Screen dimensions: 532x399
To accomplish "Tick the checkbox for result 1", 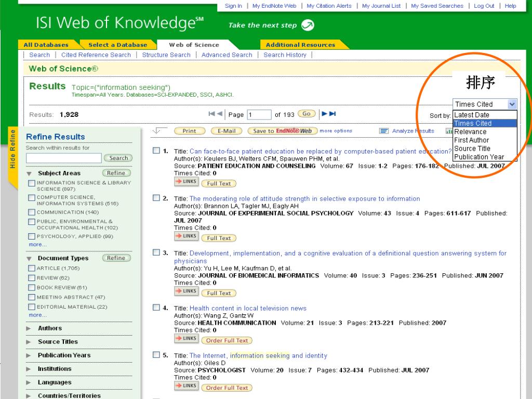I will 156,150.
